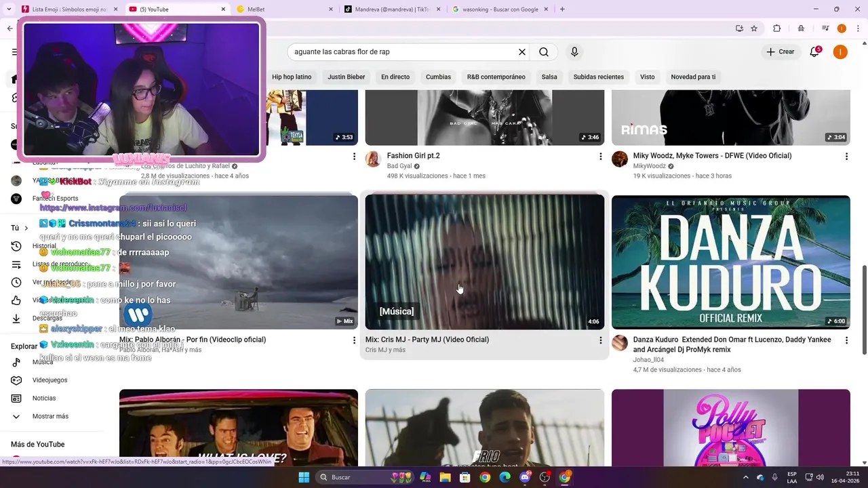Select the Novedad para ti chip

[693, 77]
